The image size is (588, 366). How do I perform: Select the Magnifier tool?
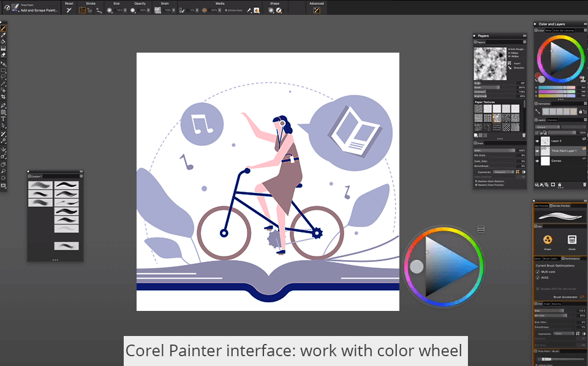[4, 171]
